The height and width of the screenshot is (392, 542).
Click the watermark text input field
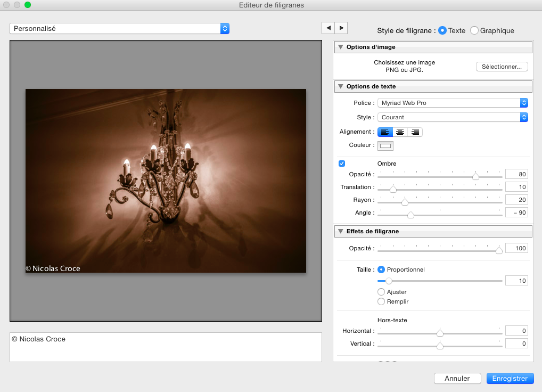pyautogui.click(x=166, y=347)
